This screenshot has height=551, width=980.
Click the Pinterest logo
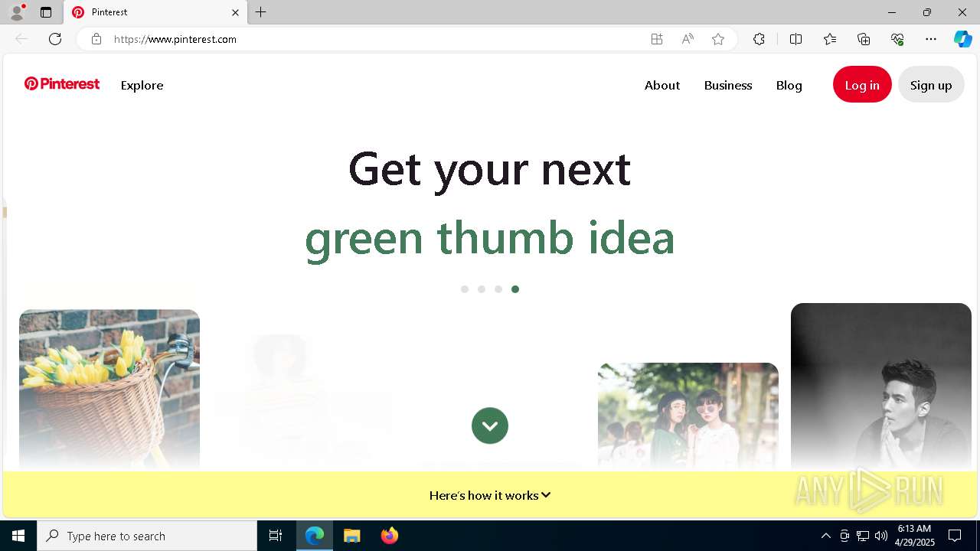point(62,84)
